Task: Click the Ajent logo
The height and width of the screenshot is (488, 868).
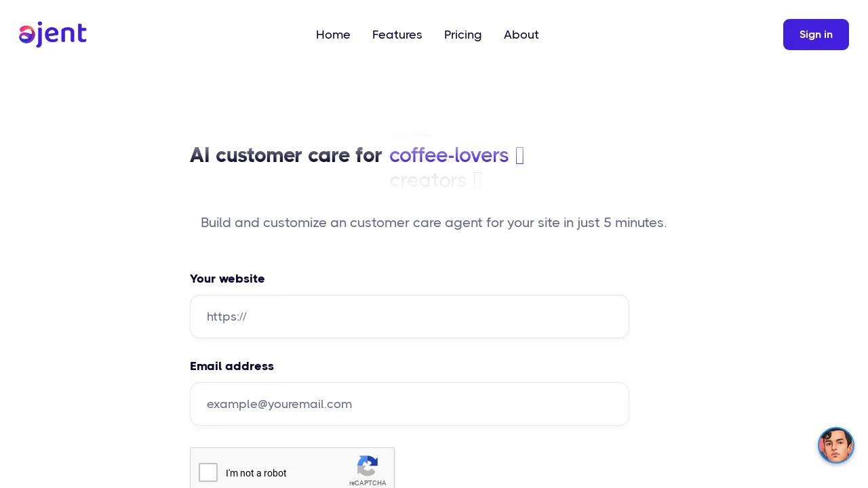Action: (x=53, y=35)
